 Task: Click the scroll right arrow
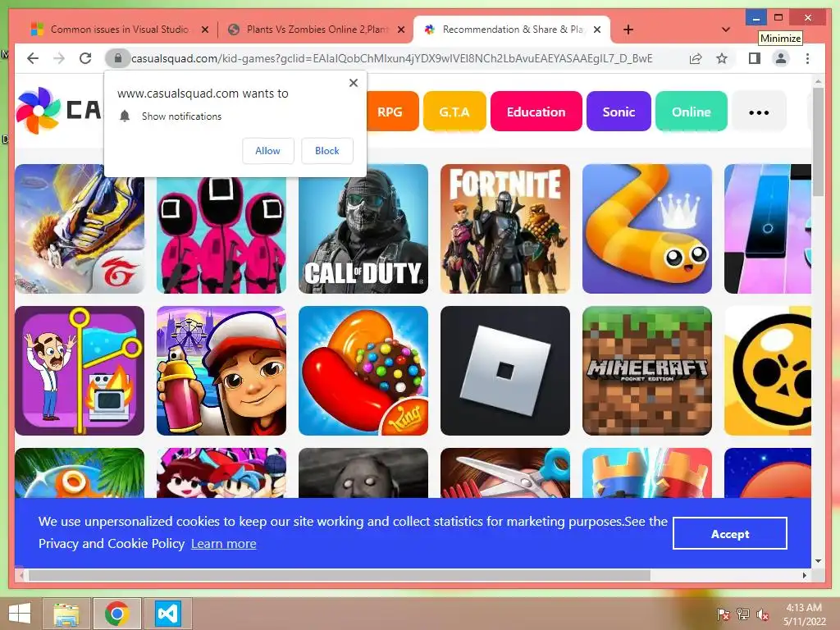(804, 575)
